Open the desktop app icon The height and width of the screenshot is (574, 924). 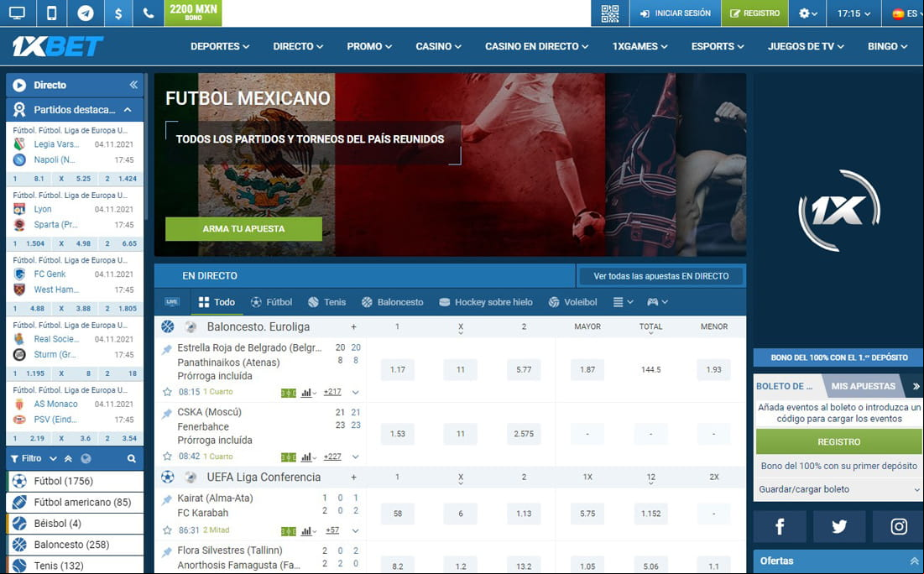point(17,13)
